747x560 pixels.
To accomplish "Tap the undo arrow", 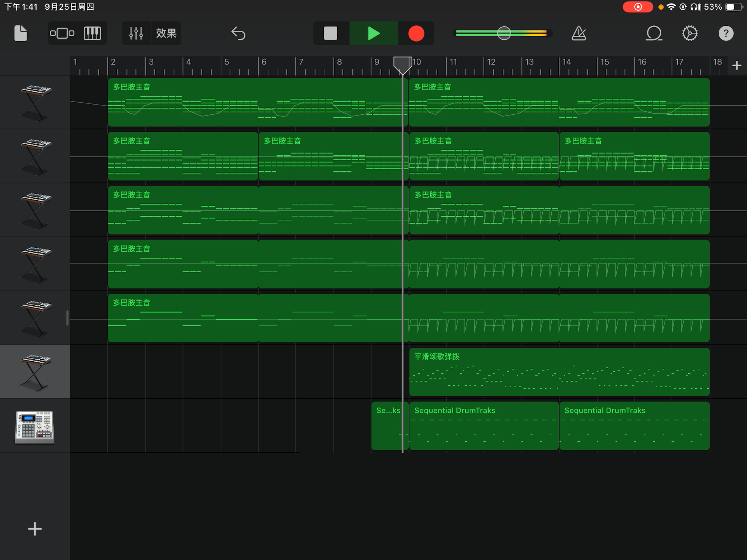I will 238,33.
